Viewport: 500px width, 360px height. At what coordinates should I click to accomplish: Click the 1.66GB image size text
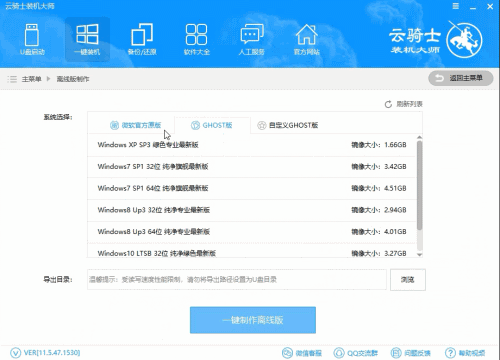click(x=395, y=145)
